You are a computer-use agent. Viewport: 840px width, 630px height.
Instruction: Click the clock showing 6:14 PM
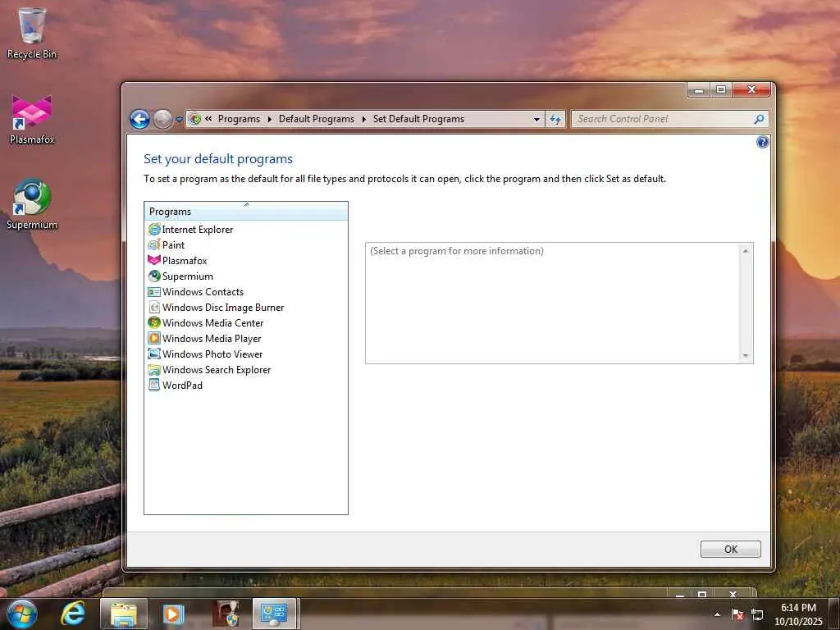click(798, 608)
